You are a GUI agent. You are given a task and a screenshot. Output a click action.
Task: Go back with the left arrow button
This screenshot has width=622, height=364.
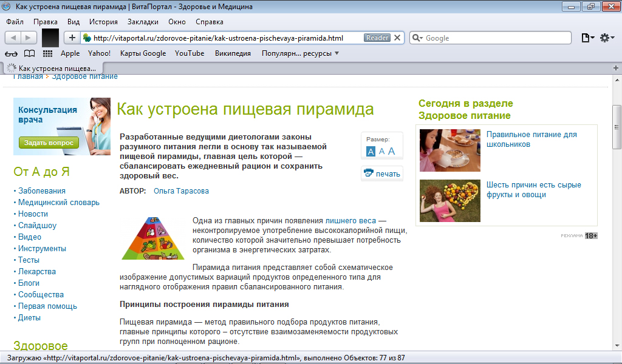pos(13,38)
